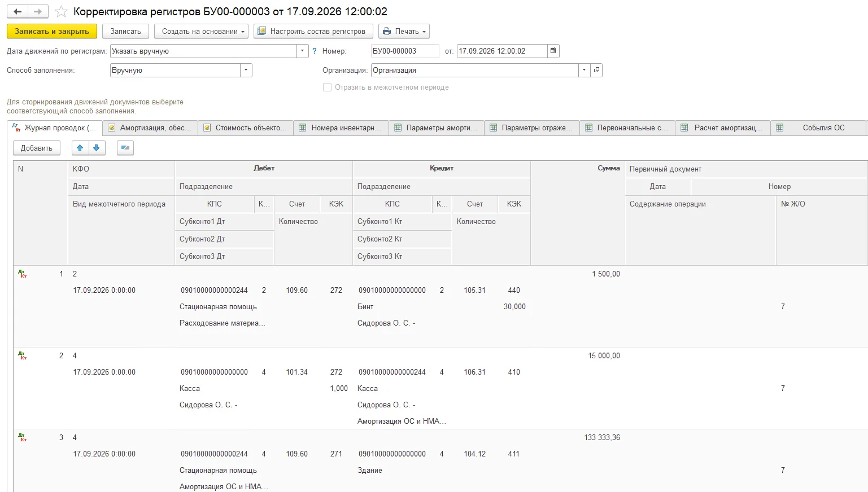Move selected row up with blue arrow
Image resolution: width=868 pixels, height=492 pixels.
click(x=80, y=148)
